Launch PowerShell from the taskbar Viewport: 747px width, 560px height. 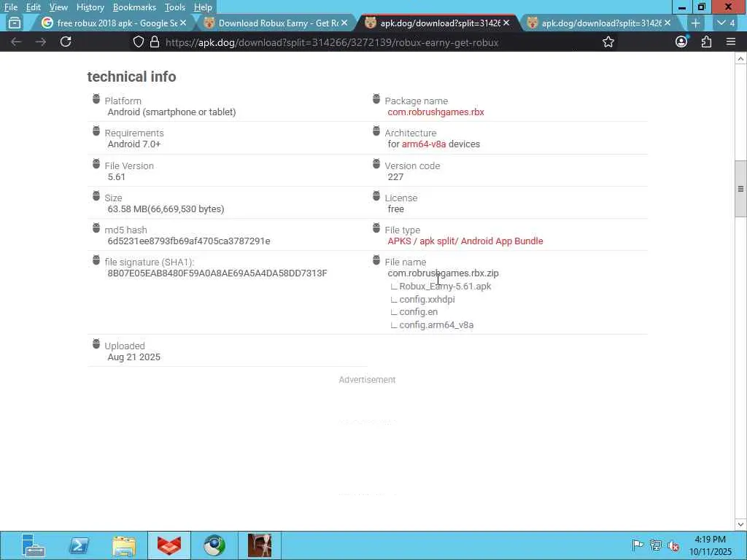(x=79, y=545)
